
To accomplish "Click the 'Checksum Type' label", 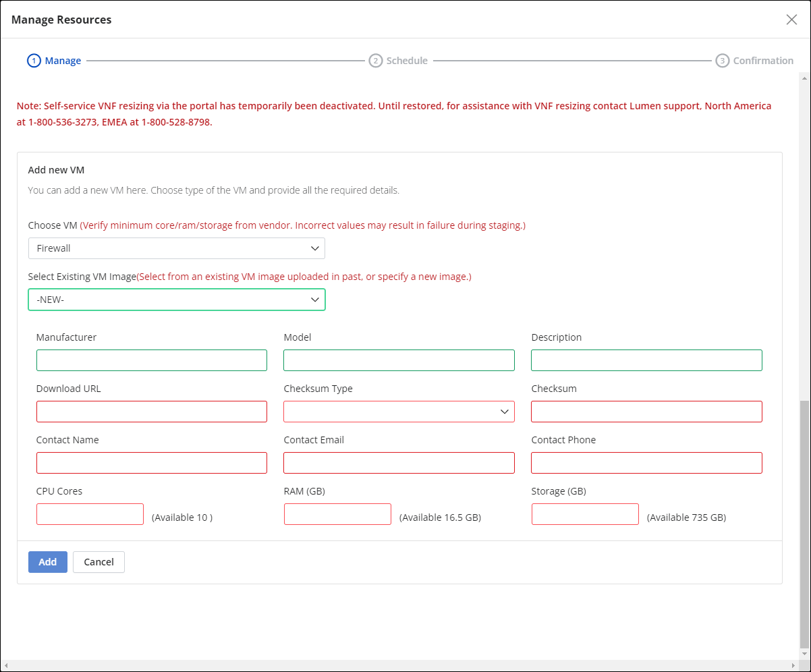I will click(x=318, y=389).
